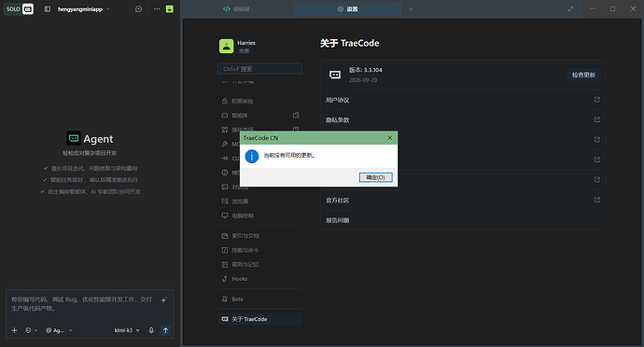The image size is (644, 347).
Task: Open 权限审批 settings via lock icon
Action: coord(225,101)
